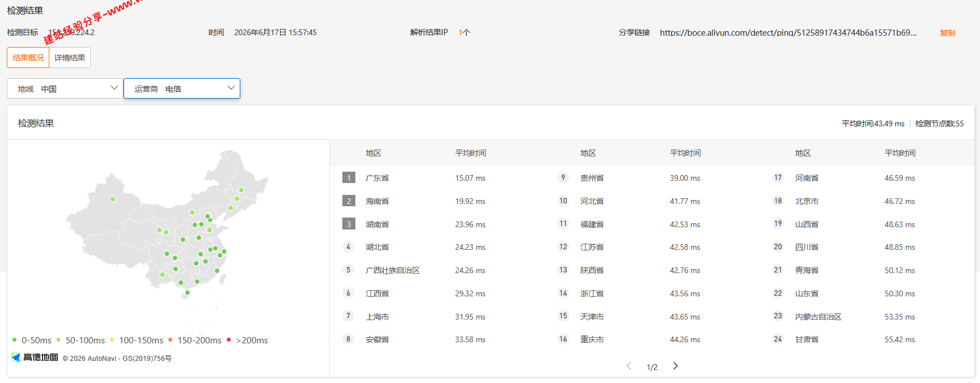The image size is (980, 383).
Task: Open the 地域 中国 dropdown
Action: point(65,88)
